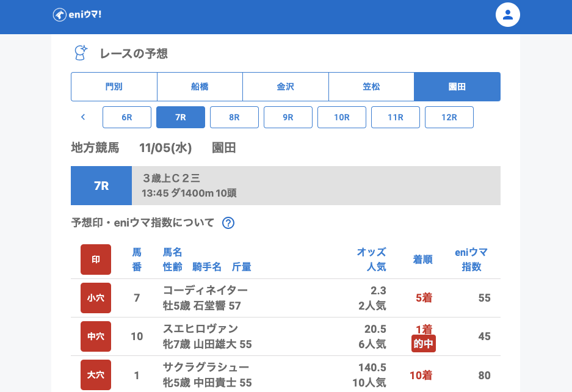Select the 6R race button
Viewport: 572px width, 392px height.
[127, 117]
